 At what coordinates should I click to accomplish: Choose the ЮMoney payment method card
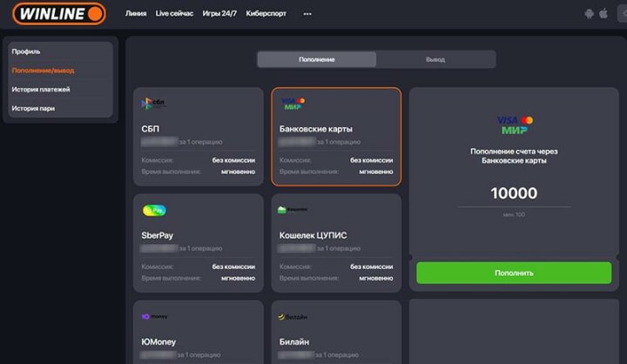pos(199,332)
